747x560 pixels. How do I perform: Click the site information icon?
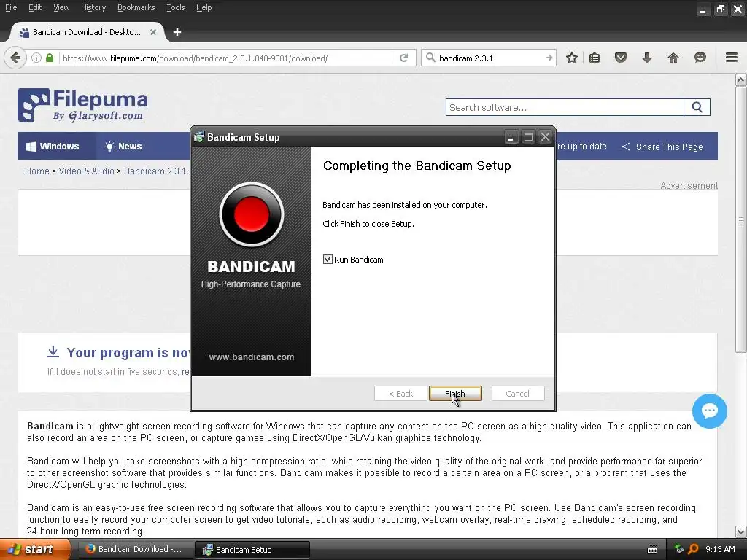coord(36,58)
